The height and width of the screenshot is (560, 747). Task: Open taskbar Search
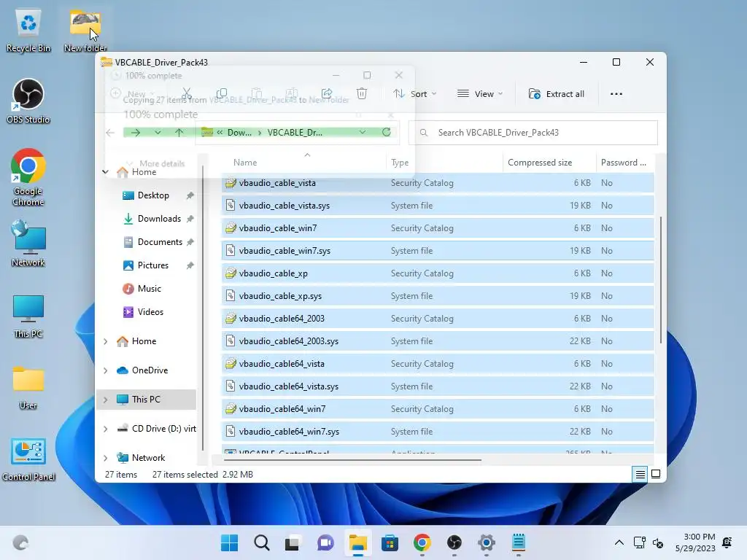tap(262, 542)
